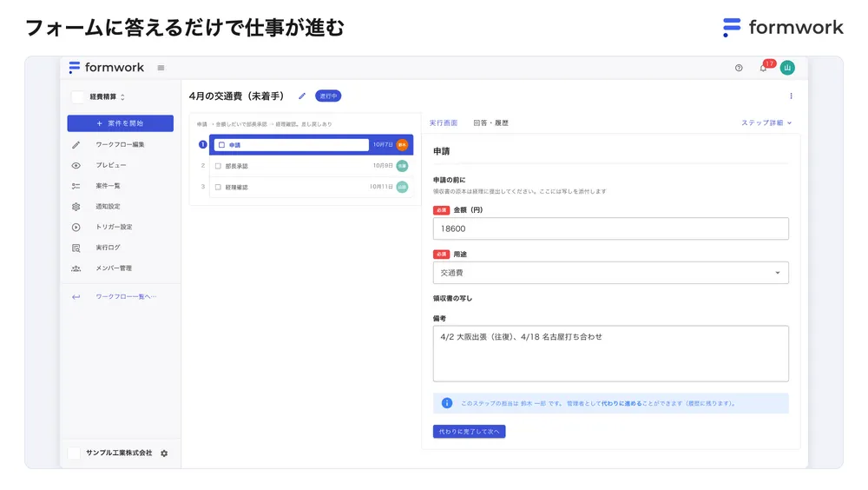Open ワークフロー編集 in the sidebar

coord(120,145)
